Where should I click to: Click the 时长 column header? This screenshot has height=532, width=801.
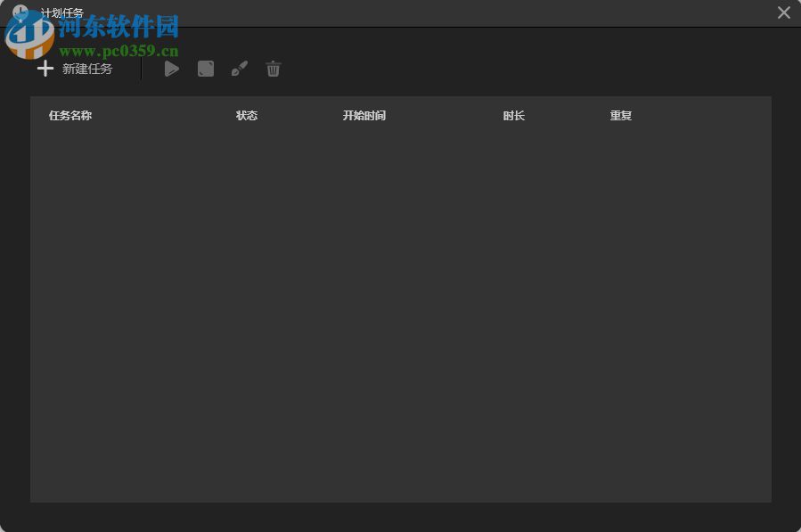(513, 115)
